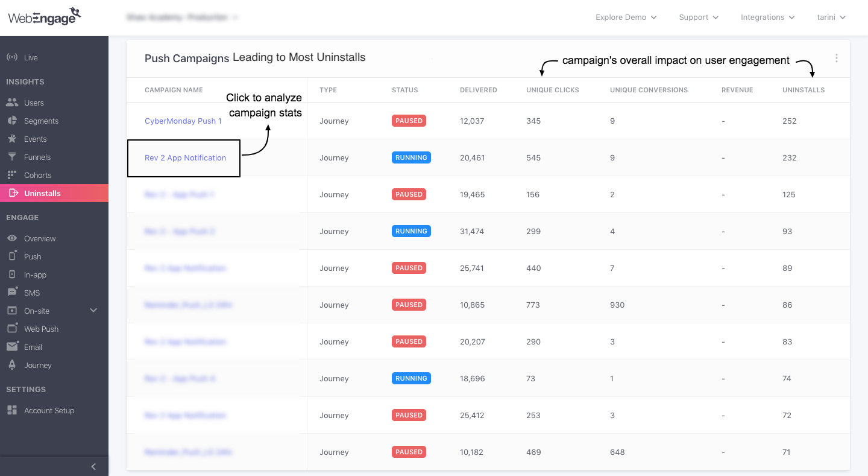868x476 pixels.
Task: Click the Unique Clicks column header
Action: coord(553,90)
